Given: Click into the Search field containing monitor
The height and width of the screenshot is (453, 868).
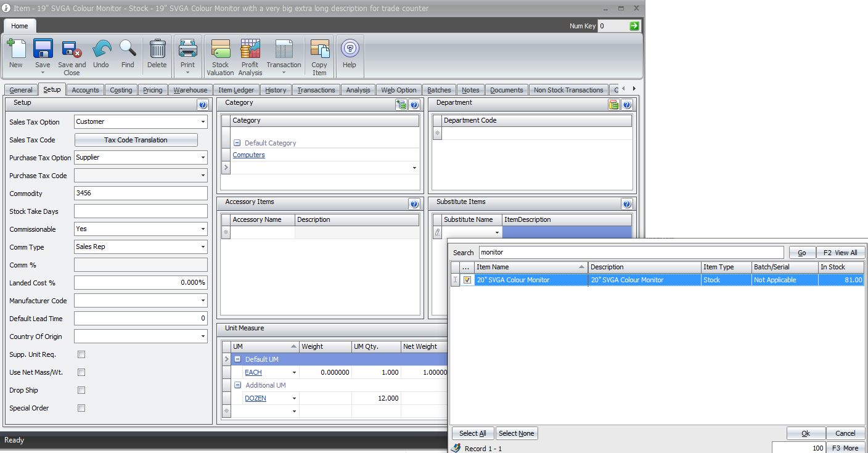Looking at the screenshot, I should [x=631, y=253].
